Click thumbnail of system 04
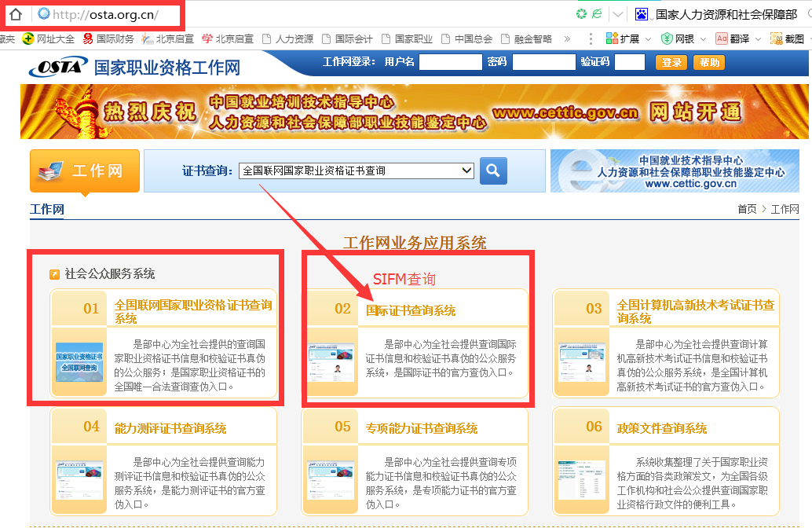Screen dimensions: 812x528 [x=79, y=480]
